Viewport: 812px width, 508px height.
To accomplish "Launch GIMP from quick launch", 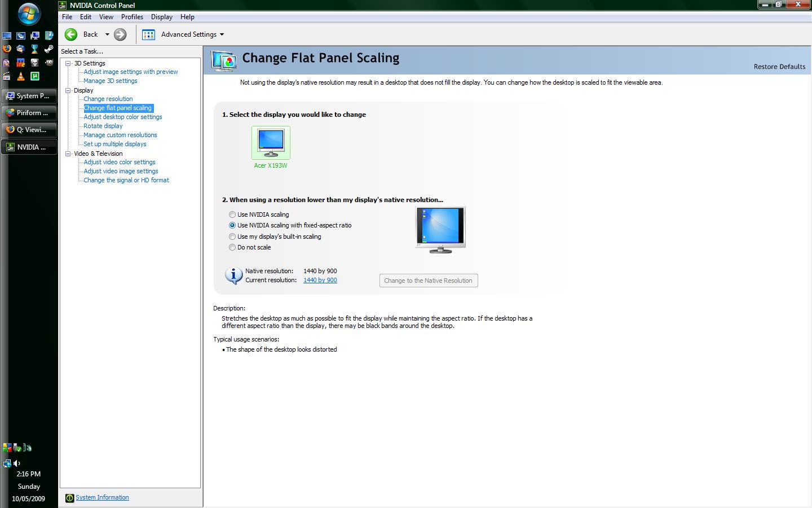I will (49, 63).
